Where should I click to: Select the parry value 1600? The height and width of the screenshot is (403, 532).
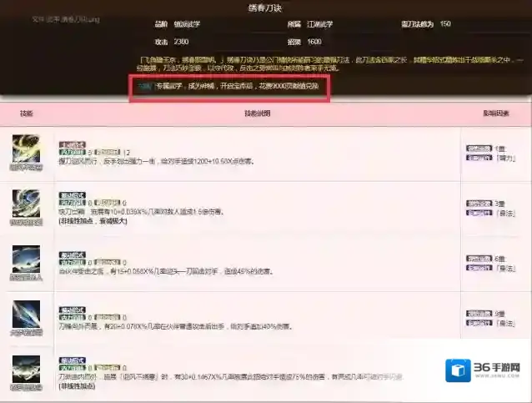coord(314,42)
